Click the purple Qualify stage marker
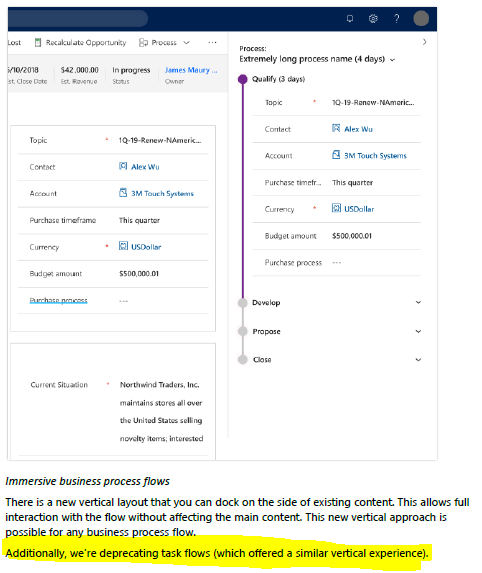 click(242, 79)
